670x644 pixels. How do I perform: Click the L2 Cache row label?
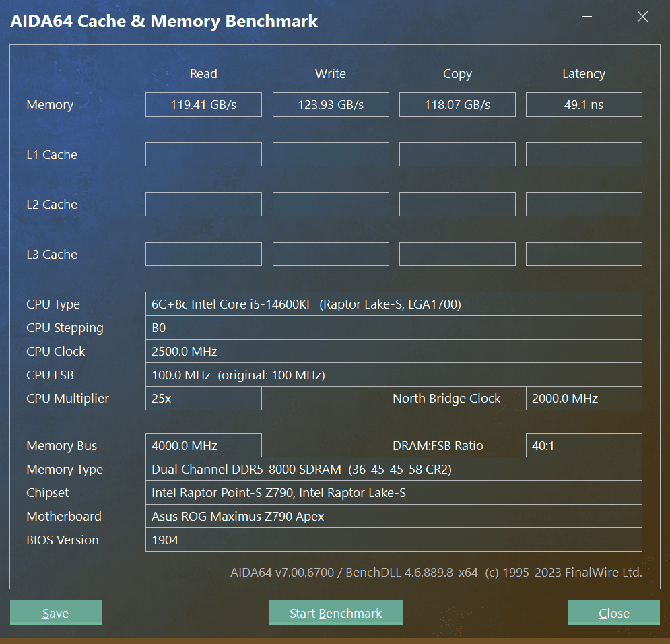click(x=52, y=204)
